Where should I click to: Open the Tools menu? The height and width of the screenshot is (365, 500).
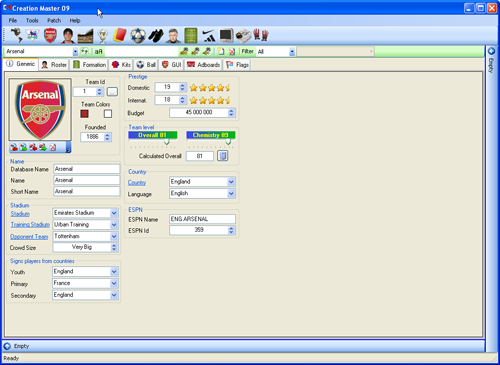click(x=32, y=20)
